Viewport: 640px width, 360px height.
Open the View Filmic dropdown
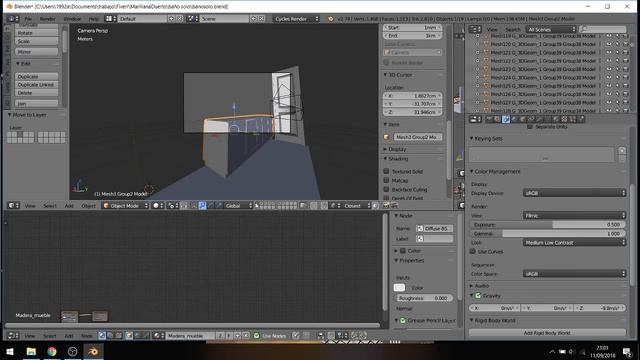(x=574, y=215)
